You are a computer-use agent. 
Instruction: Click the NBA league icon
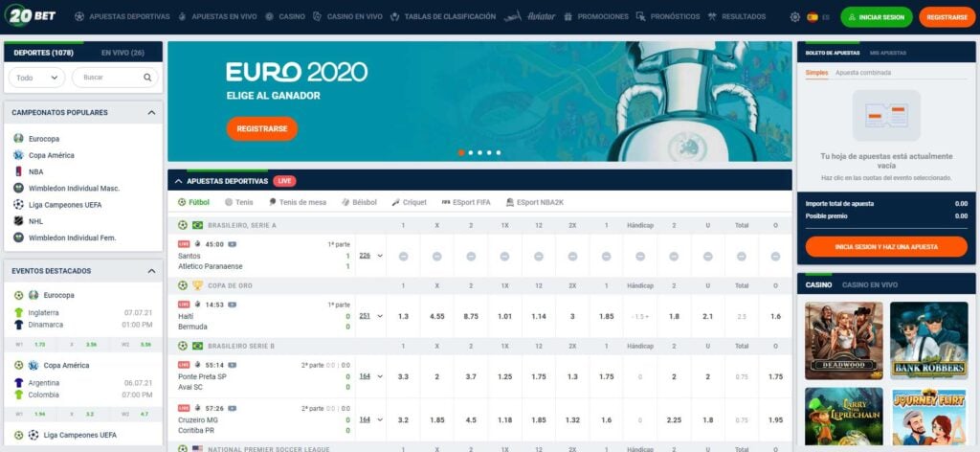coord(18,171)
